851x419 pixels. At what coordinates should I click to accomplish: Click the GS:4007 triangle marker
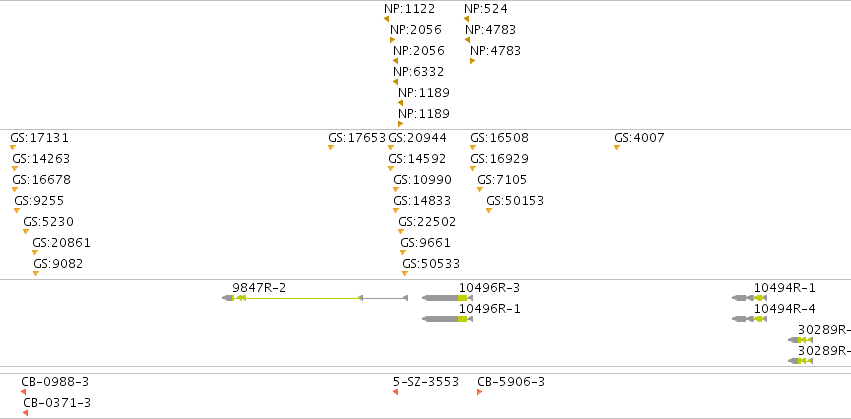(x=617, y=148)
